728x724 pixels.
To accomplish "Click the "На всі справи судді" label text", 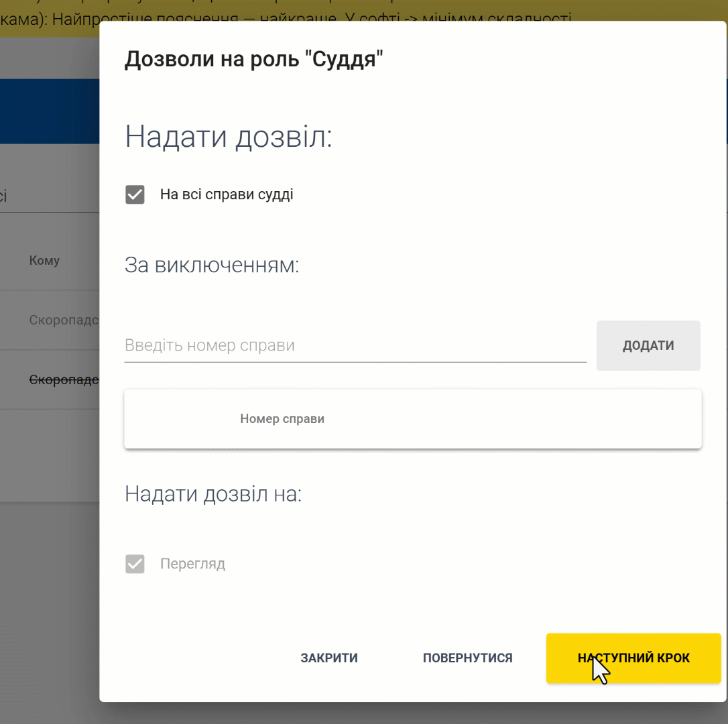I will click(227, 195).
